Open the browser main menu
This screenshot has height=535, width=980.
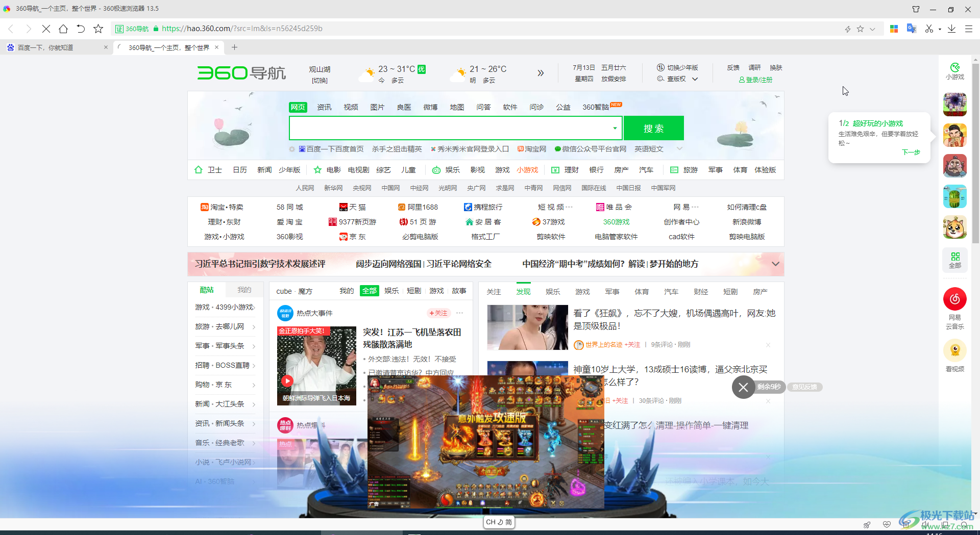click(x=968, y=29)
